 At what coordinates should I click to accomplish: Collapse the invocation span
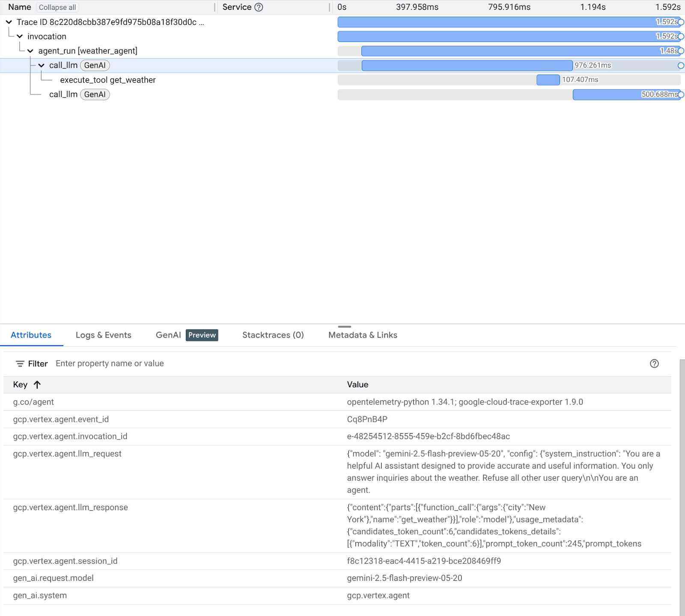pos(20,36)
